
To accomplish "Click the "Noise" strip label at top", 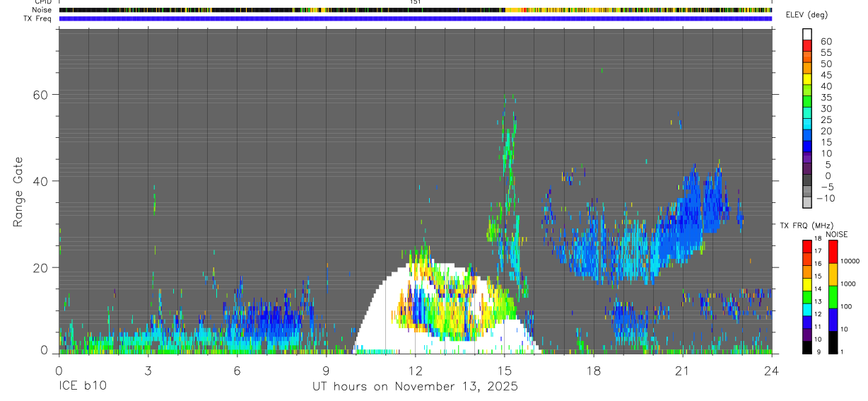I will pos(42,10).
